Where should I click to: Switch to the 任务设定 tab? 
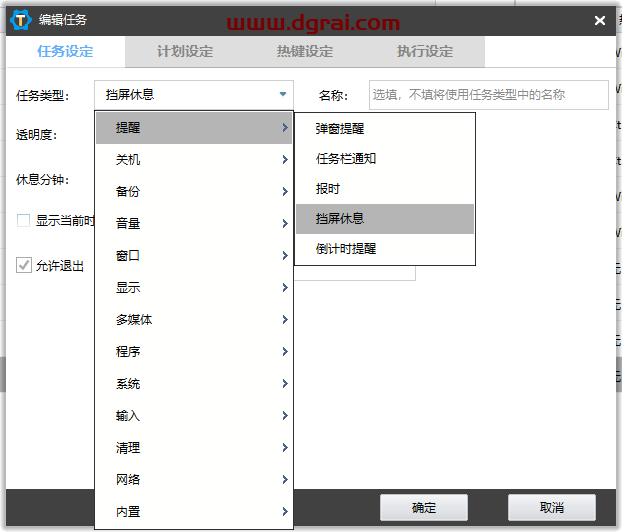point(65,52)
